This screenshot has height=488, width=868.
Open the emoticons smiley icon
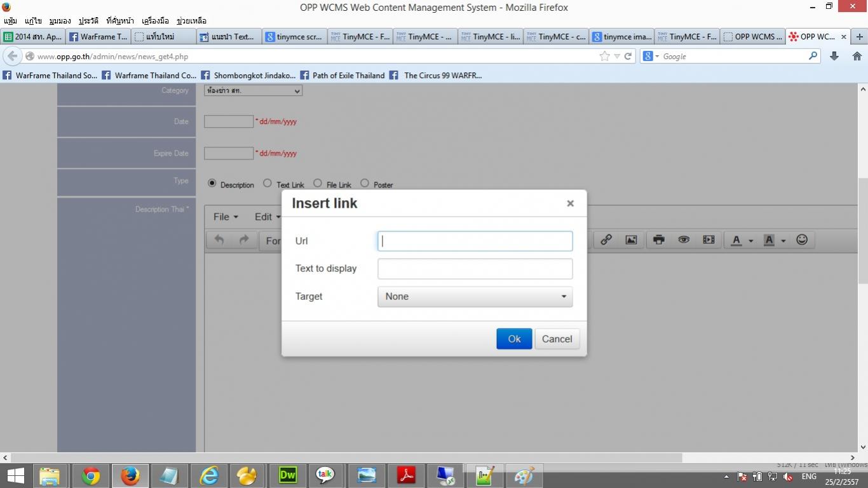click(x=802, y=240)
